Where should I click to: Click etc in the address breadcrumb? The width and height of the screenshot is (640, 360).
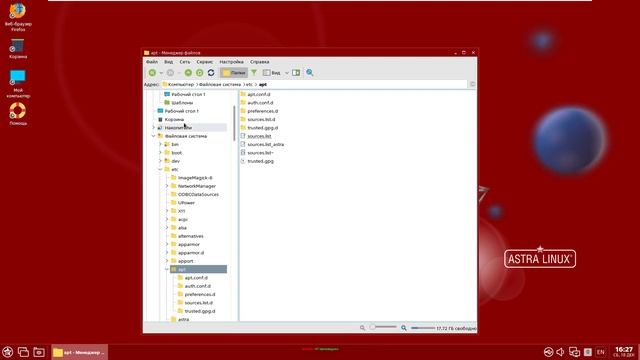249,84
